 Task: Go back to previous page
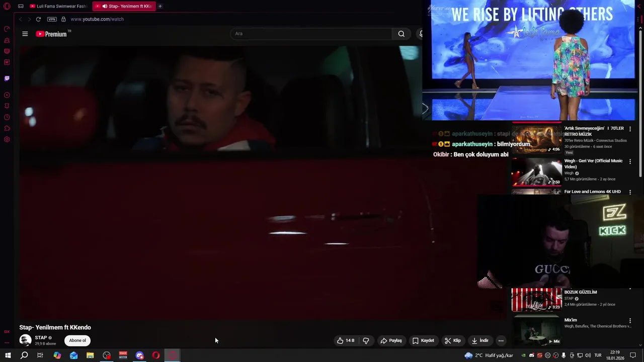(21, 19)
